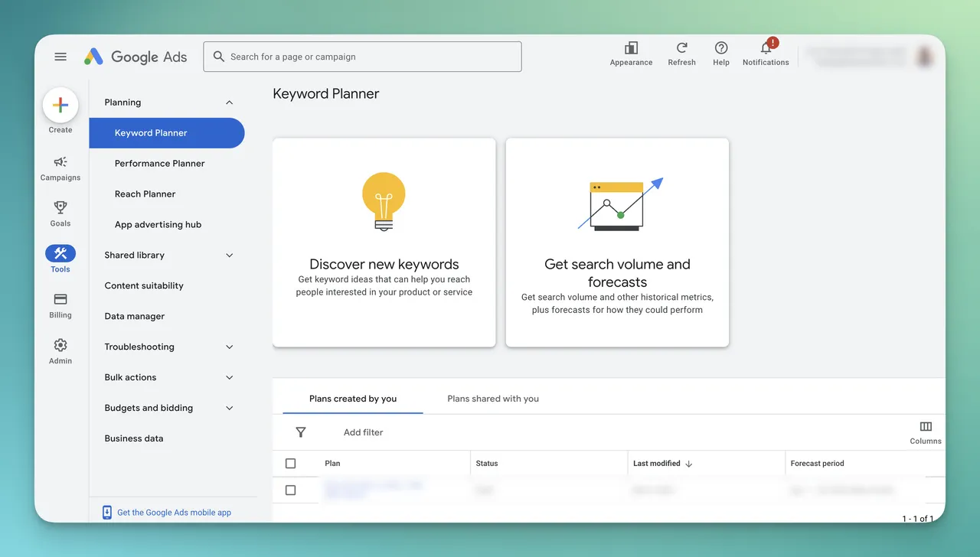Check the first plan row checkbox
The height and width of the screenshot is (557, 980).
pos(290,490)
